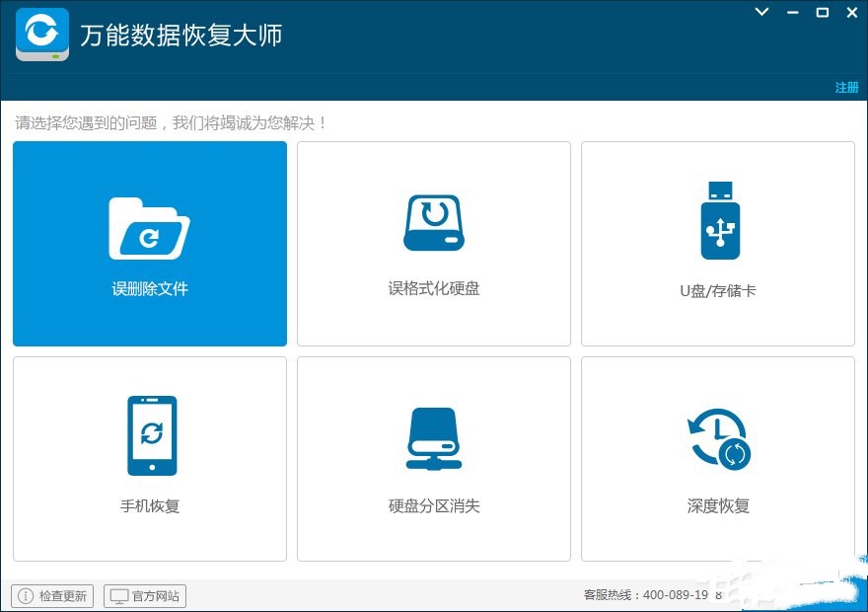Viewport: 868px width, 612px height.
Task: Click the 万能数据恢复大师 title text
Action: click(x=181, y=35)
